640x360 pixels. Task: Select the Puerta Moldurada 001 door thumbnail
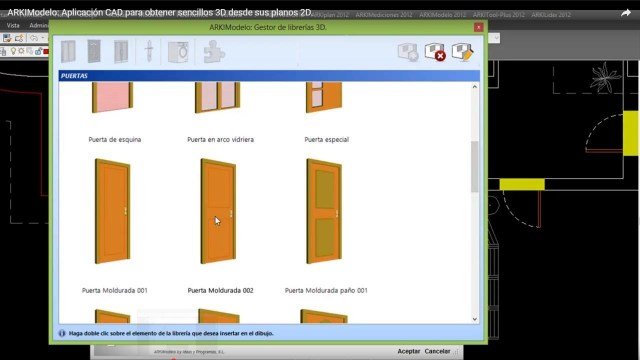coord(113,211)
